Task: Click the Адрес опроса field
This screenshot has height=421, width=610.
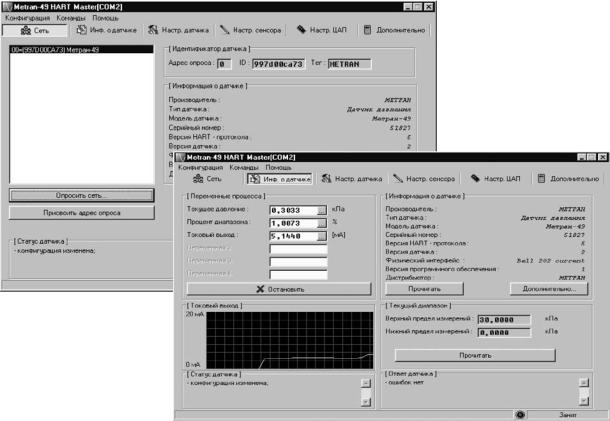Action: tap(224, 64)
